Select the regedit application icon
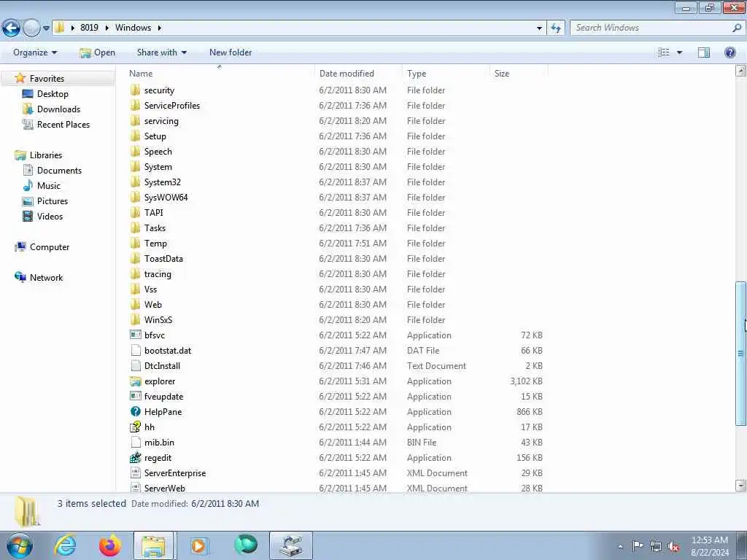This screenshot has height=560, width=747. tap(135, 458)
